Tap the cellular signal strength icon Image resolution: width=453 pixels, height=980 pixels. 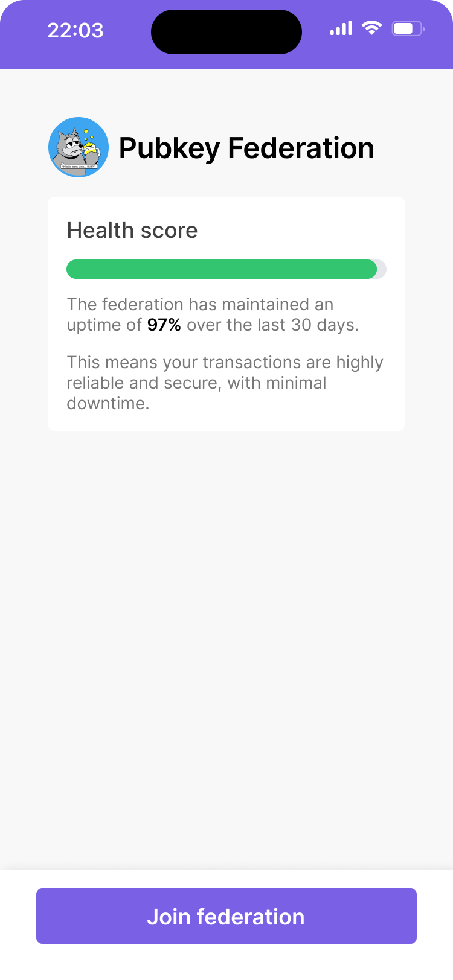(341, 28)
